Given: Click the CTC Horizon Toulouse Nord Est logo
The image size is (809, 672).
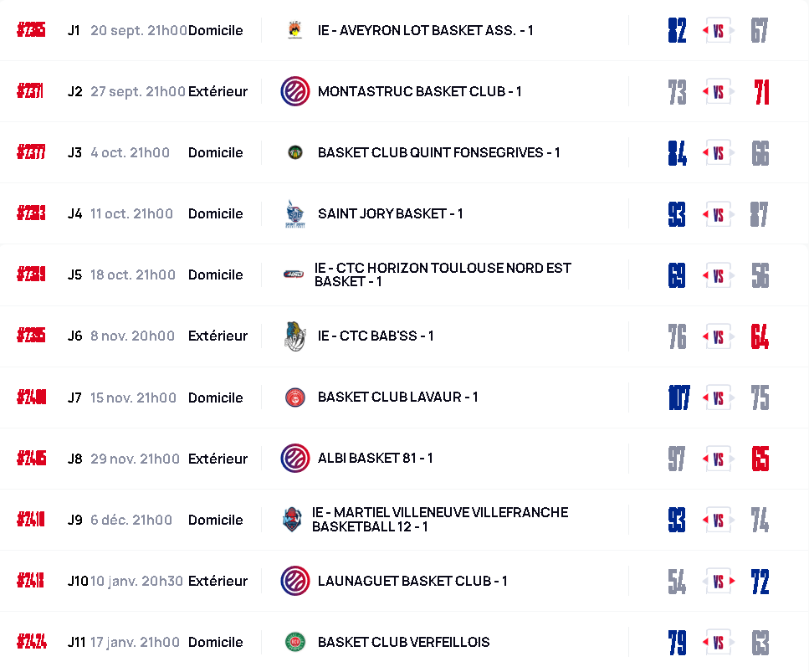Looking at the screenshot, I should [294, 274].
